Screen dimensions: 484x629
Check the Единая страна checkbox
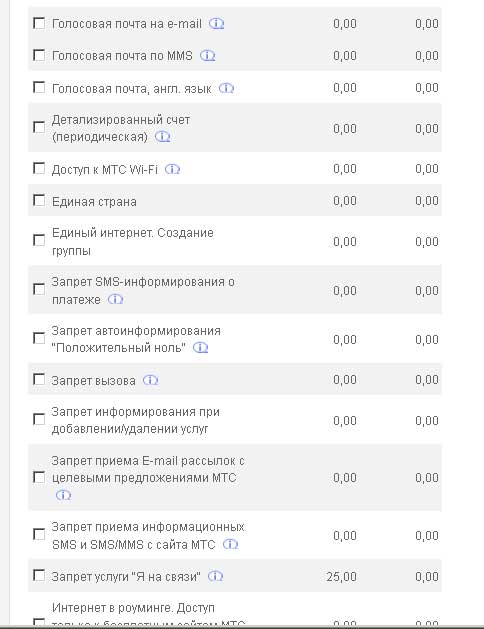pyautogui.click(x=39, y=200)
